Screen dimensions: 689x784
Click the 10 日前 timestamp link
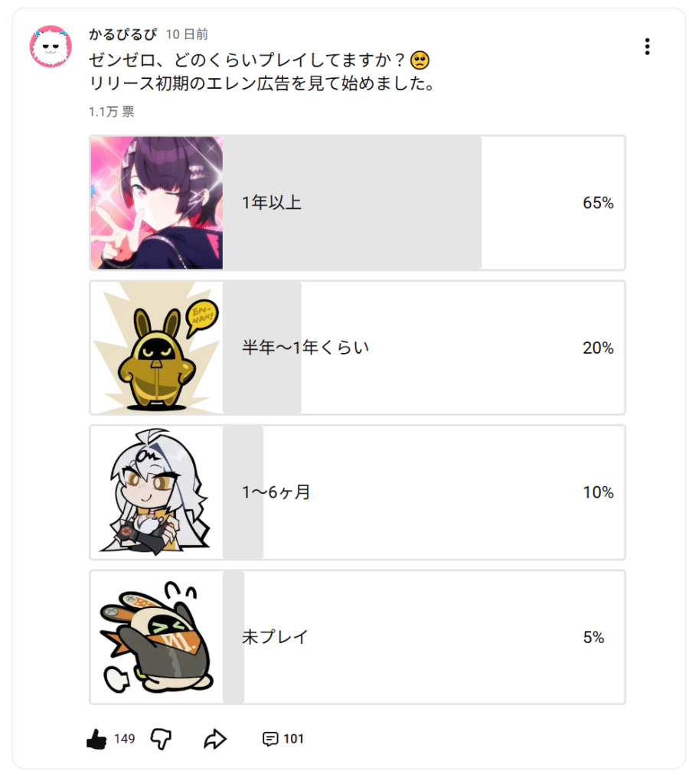[187, 34]
